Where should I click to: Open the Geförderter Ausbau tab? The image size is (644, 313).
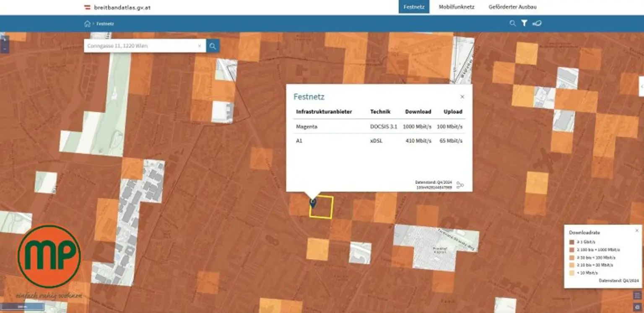tap(512, 7)
